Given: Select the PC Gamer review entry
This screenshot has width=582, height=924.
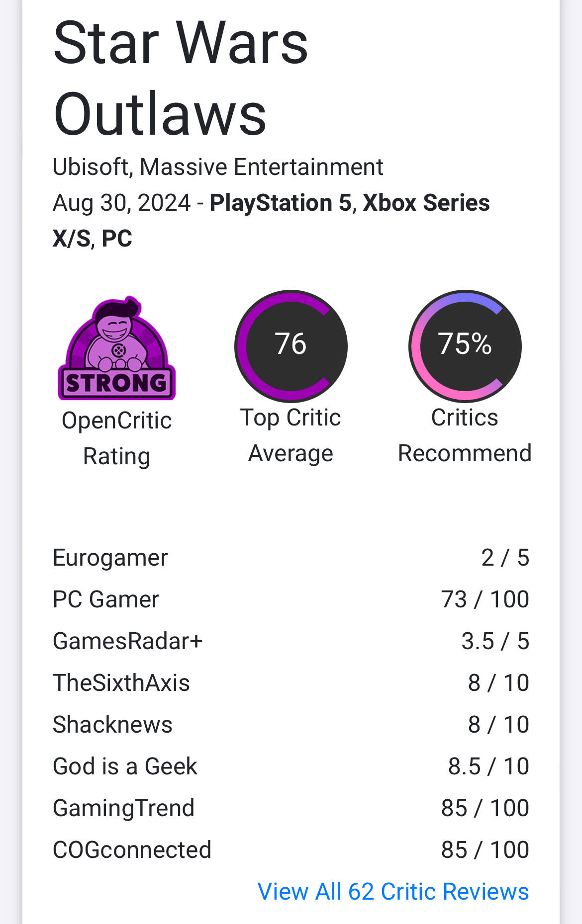Looking at the screenshot, I should point(291,599).
